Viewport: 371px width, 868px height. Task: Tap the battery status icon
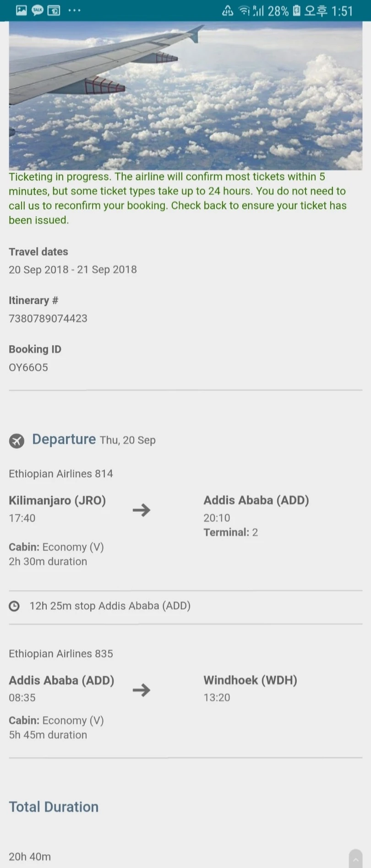pos(296,11)
